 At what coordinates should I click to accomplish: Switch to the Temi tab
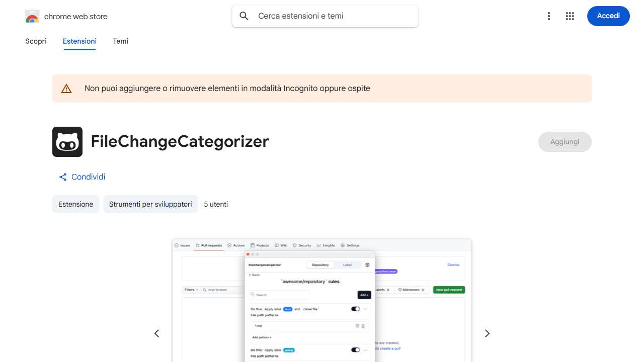coord(120,41)
